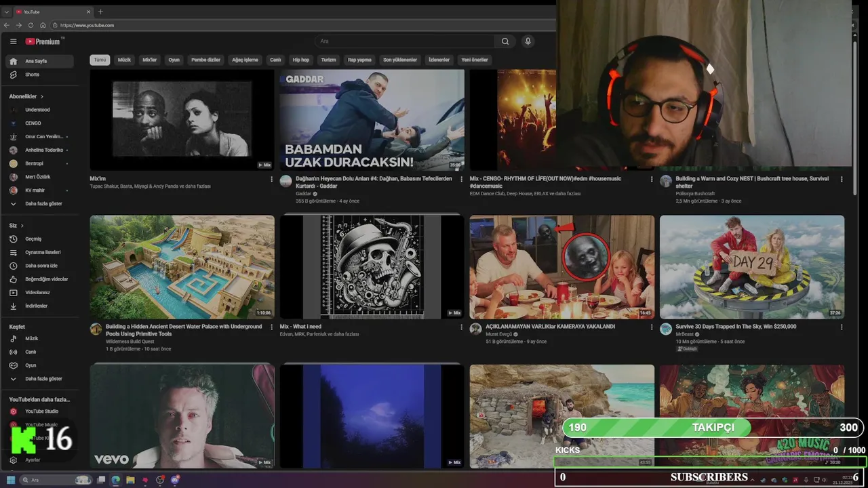Open Bentropi subscription channel
This screenshot has height=488, width=868.
point(41,163)
